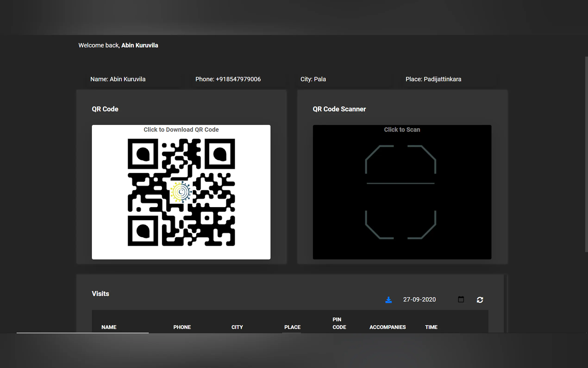
Task: Click the Abin Kuruvila welcome name
Action: click(x=140, y=45)
